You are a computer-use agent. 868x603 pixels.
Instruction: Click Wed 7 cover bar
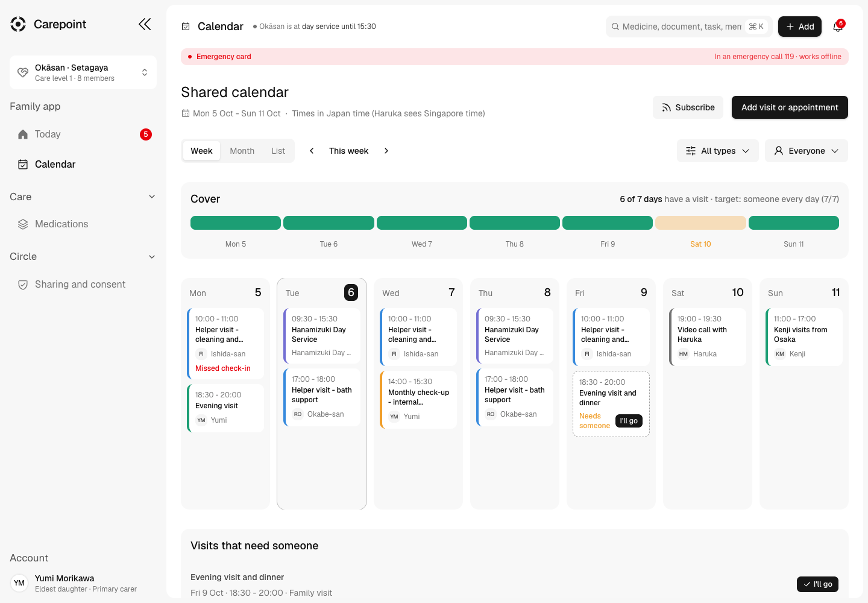pos(422,223)
